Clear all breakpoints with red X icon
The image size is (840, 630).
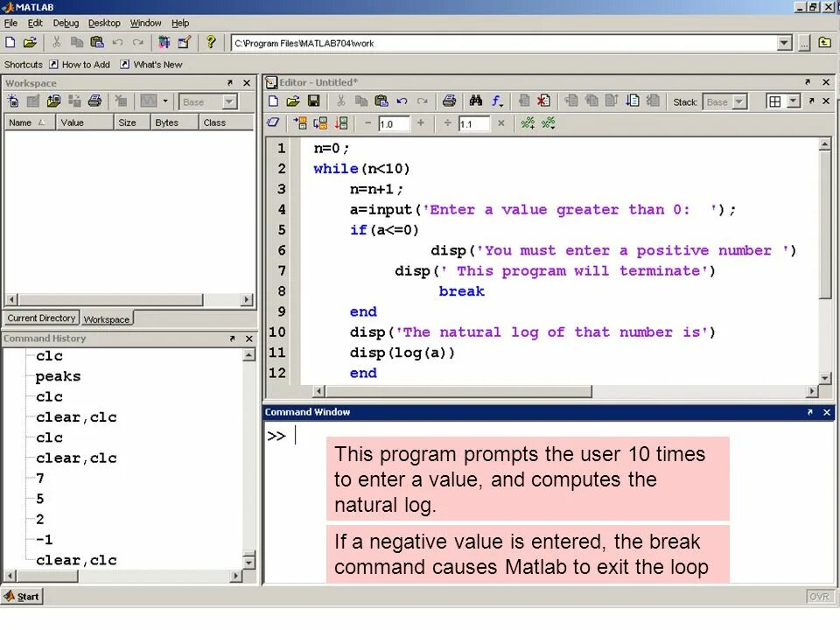[x=543, y=101]
